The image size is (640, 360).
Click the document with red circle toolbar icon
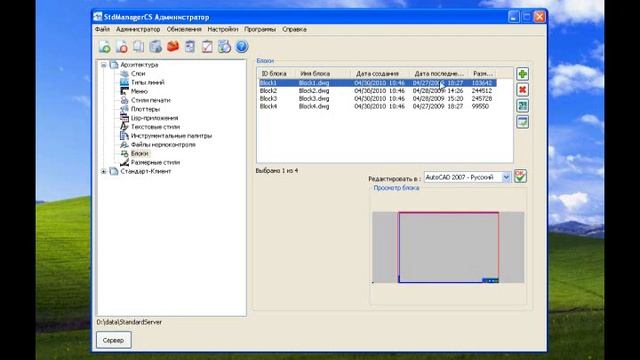[x=122, y=47]
